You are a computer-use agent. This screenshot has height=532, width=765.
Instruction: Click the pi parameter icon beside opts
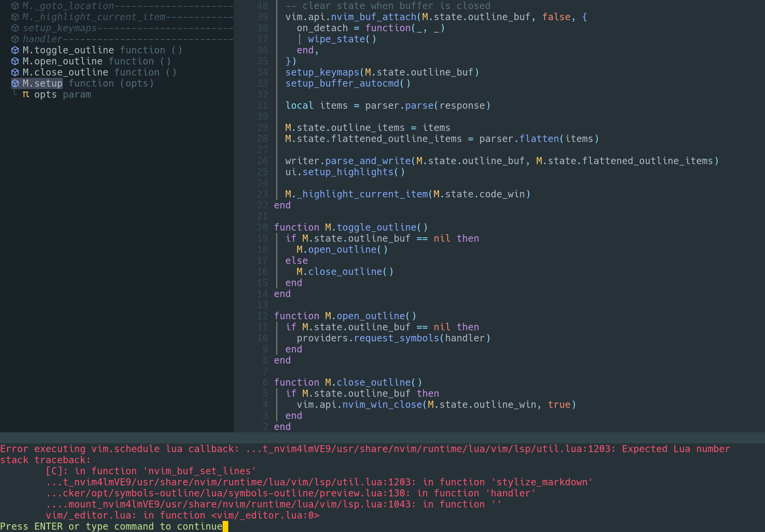pos(26,95)
